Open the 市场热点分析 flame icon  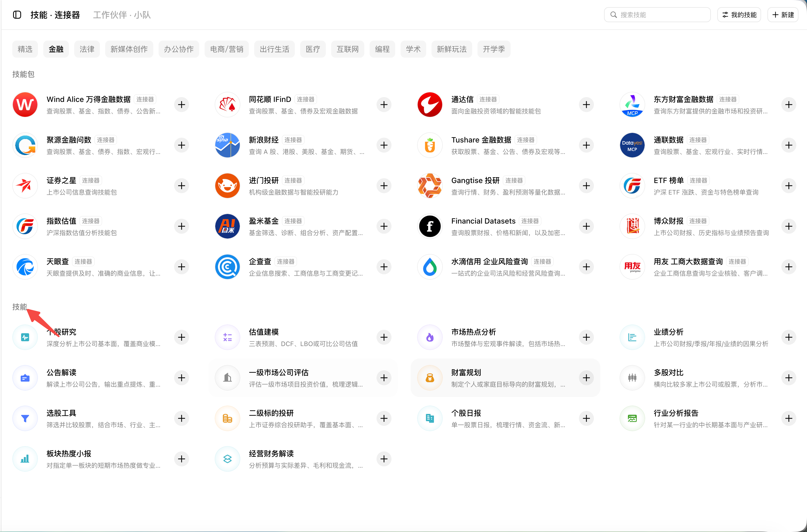tap(430, 337)
